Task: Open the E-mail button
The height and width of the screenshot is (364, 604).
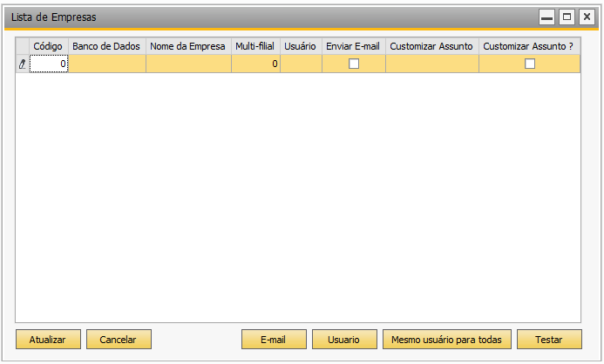Action: 274,340
